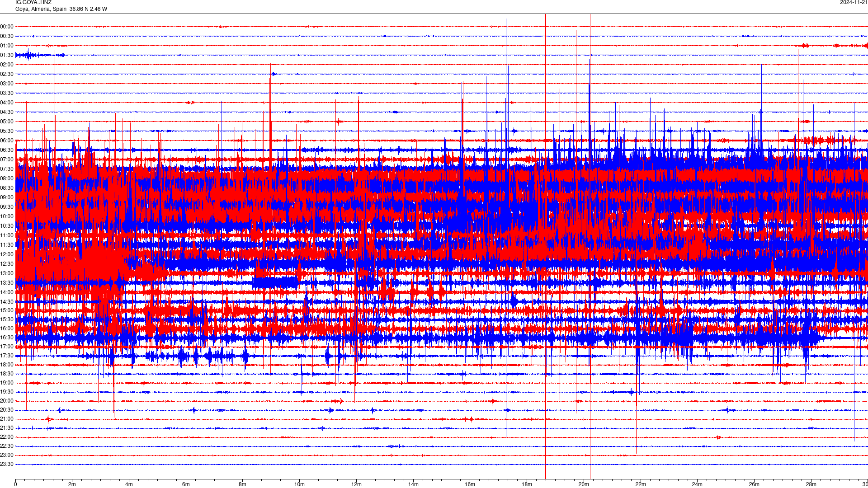868x488 pixels.
Task: Select the 12:00 time row label
Action: tap(7, 254)
